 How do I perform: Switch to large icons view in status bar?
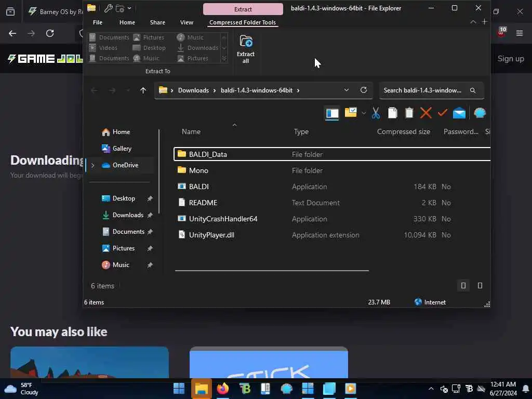480,286
